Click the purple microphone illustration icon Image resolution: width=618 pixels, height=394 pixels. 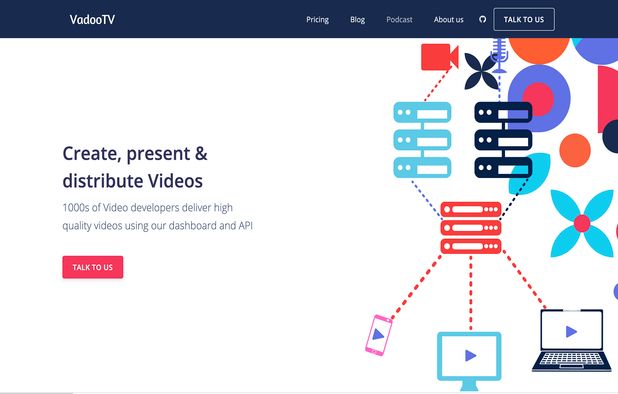coord(499,55)
